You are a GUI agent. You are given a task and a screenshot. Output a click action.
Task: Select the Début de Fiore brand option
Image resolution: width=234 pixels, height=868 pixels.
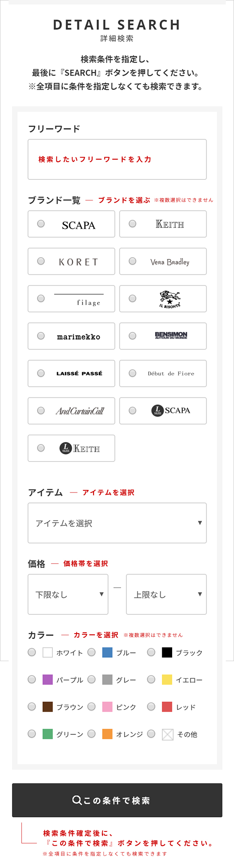click(163, 373)
